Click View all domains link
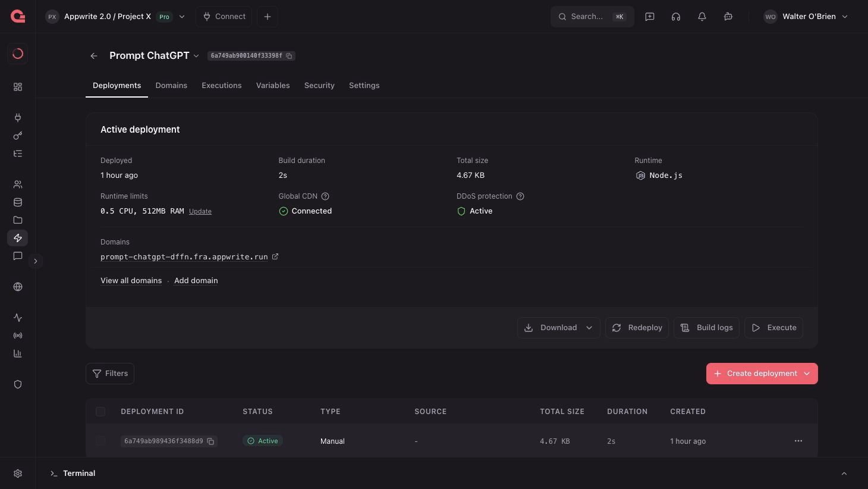 pos(131,281)
